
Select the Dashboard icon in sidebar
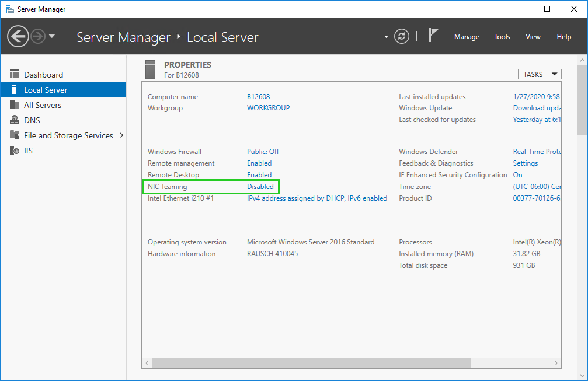pyautogui.click(x=15, y=75)
